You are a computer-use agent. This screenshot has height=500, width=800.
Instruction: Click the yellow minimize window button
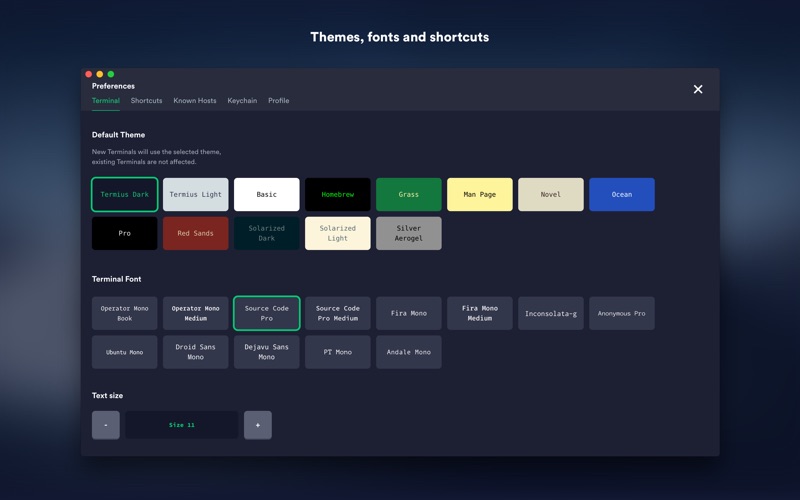[x=99, y=74]
